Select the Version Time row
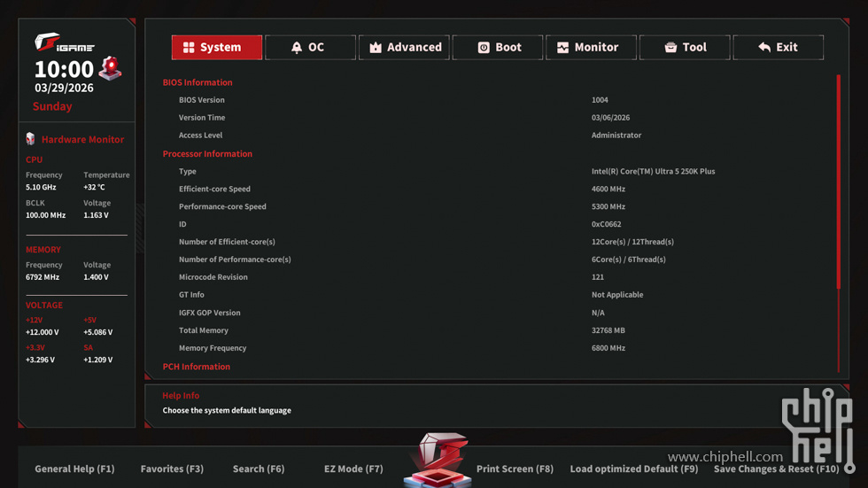 click(492, 118)
